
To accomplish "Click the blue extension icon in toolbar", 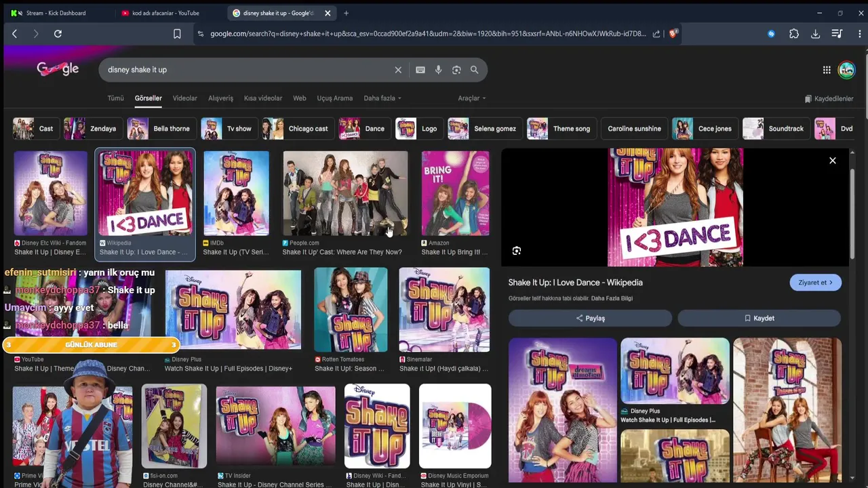I will (771, 34).
